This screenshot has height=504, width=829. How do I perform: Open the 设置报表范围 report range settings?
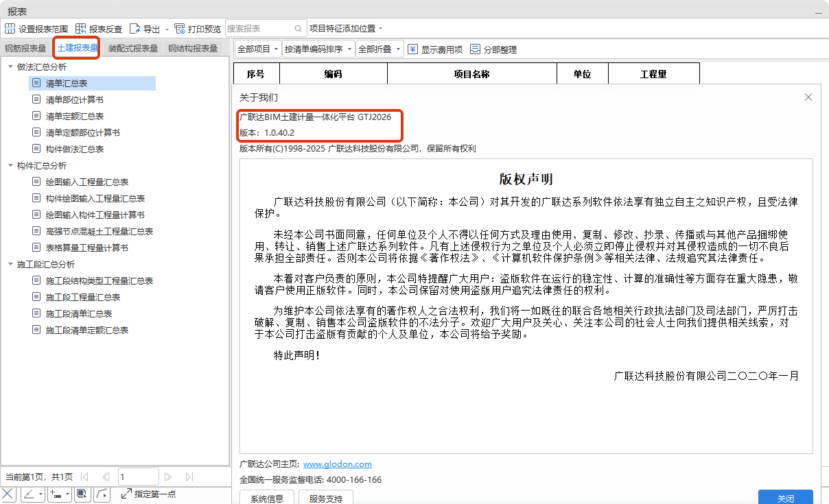[36, 29]
